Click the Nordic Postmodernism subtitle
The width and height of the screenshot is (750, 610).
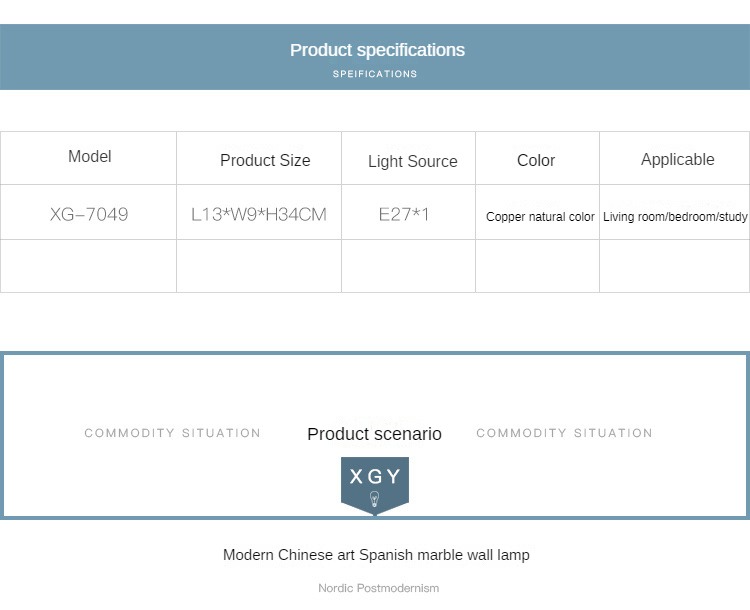(378, 588)
